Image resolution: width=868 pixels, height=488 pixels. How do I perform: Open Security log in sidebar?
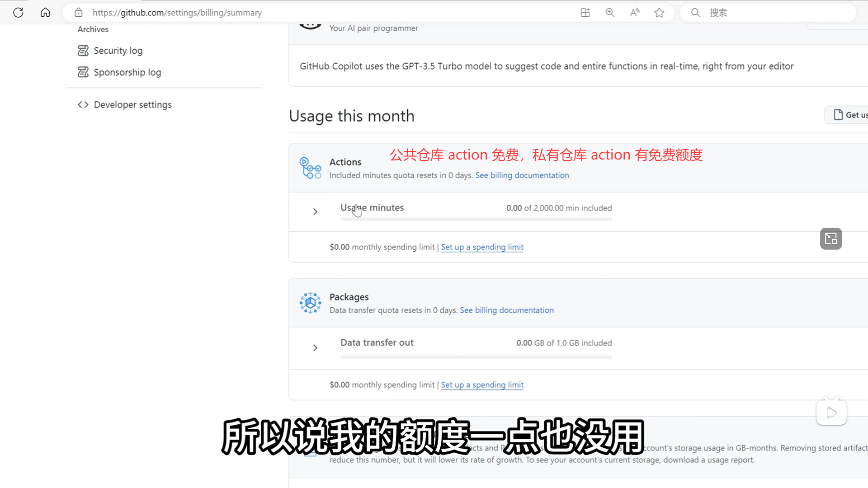[x=118, y=51]
